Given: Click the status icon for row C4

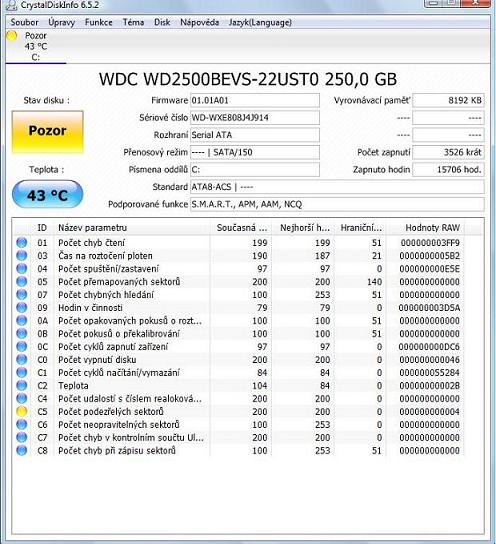Looking at the screenshot, I should point(22,398).
